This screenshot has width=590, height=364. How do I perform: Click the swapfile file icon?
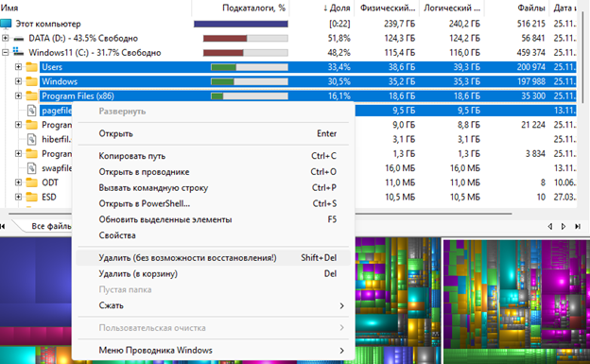click(32, 168)
